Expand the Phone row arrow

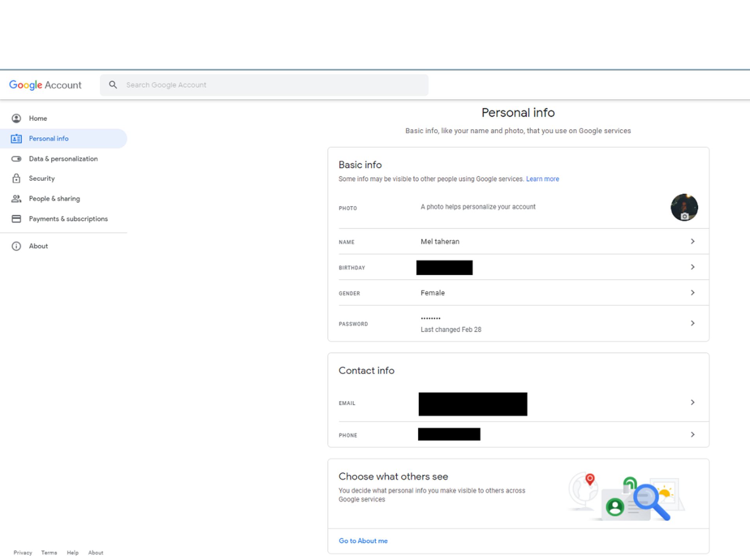click(692, 434)
